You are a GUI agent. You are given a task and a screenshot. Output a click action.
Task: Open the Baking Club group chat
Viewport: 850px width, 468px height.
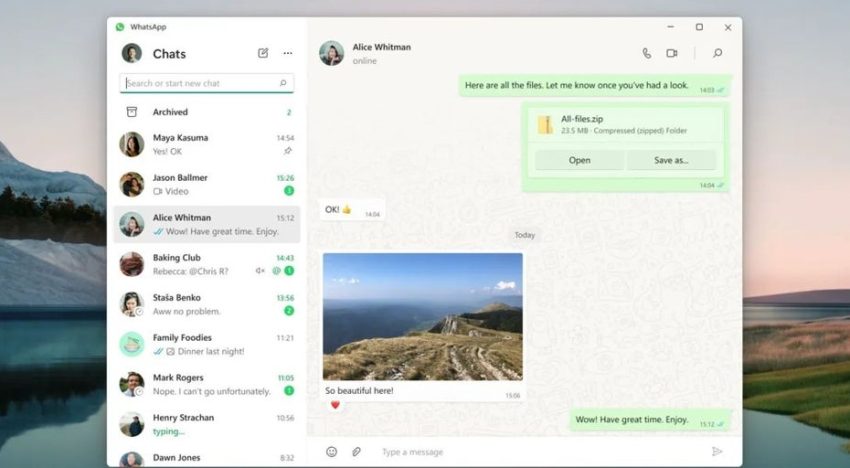click(x=207, y=264)
